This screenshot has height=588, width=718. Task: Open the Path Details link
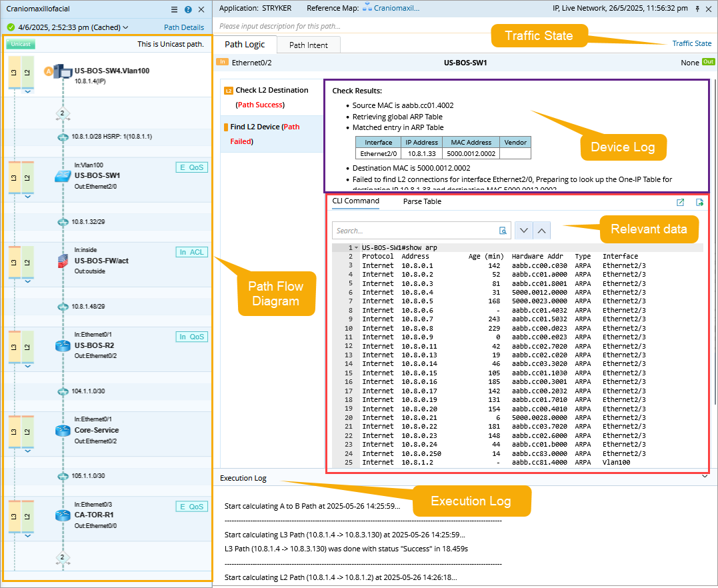pyautogui.click(x=184, y=28)
